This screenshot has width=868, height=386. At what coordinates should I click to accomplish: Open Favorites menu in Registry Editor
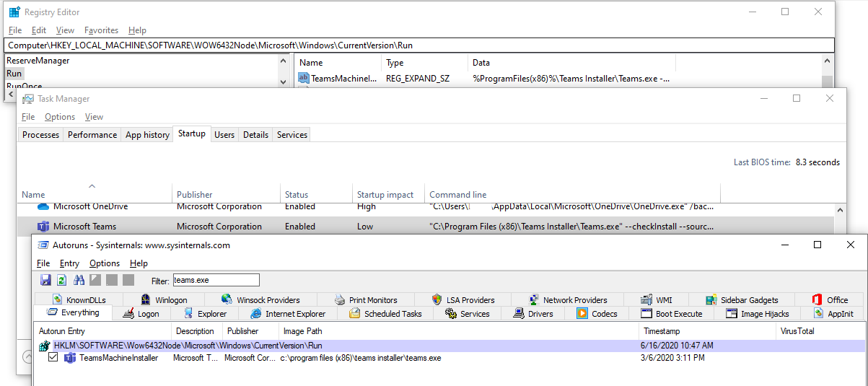pos(101,30)
